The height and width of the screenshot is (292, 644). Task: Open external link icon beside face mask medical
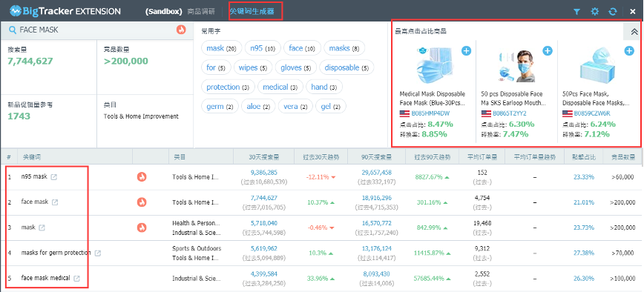(x=77, y=278)
